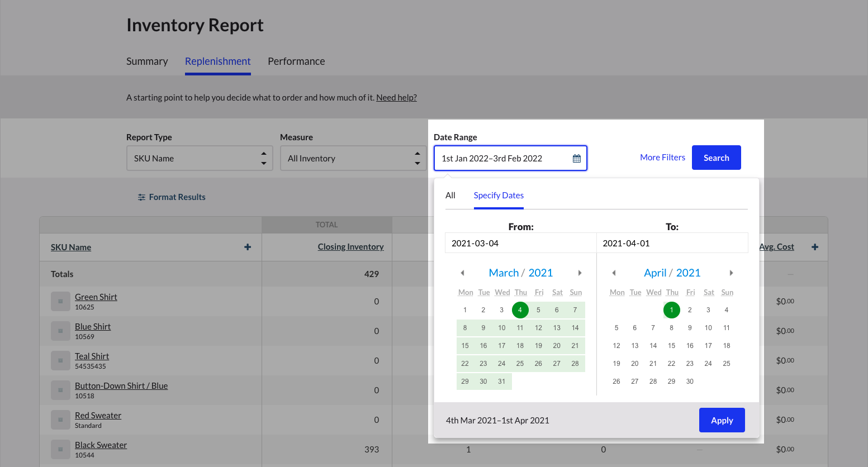Viewport: 868px width, 467px height.
Task: Click Teal Shirt product thumbnail
Action: (60, 360)
